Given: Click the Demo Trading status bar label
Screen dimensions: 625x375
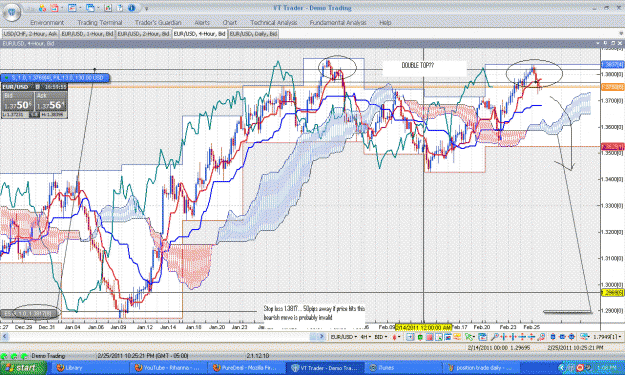Looking at the screenshot, I should click(x=48, y=355).
